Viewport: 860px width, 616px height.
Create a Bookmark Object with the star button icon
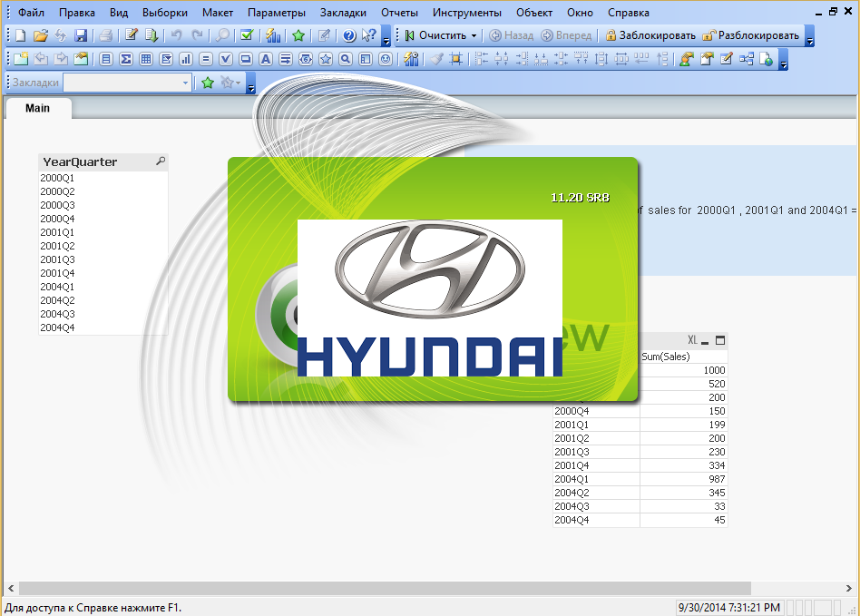(326, 59)
